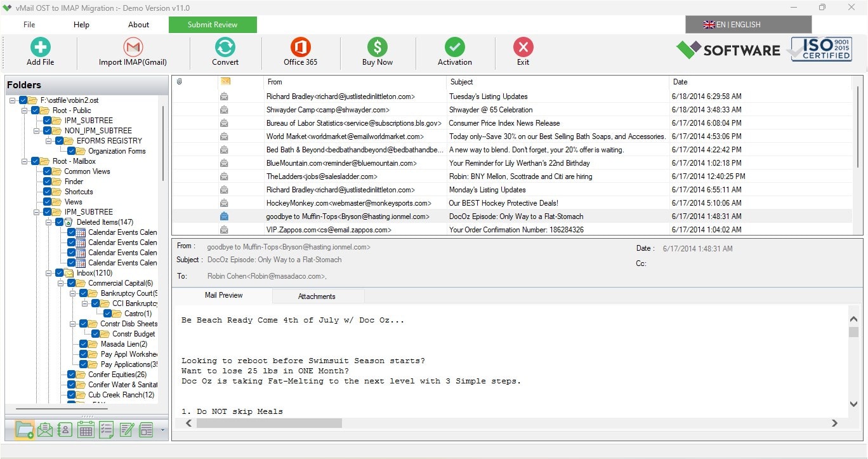Click the preview scroll-down arrow
This screenshot has width=868, height=459.
coord(853,404)
